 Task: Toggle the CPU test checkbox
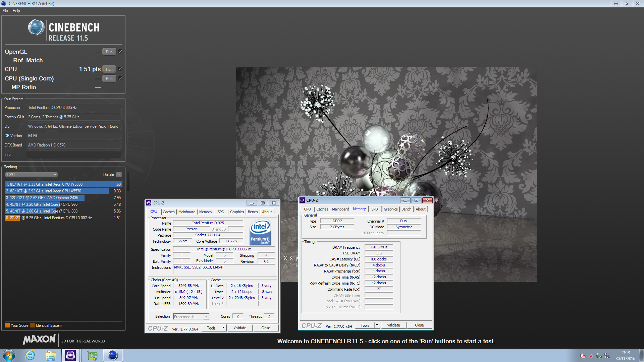(x=120, y=69)
